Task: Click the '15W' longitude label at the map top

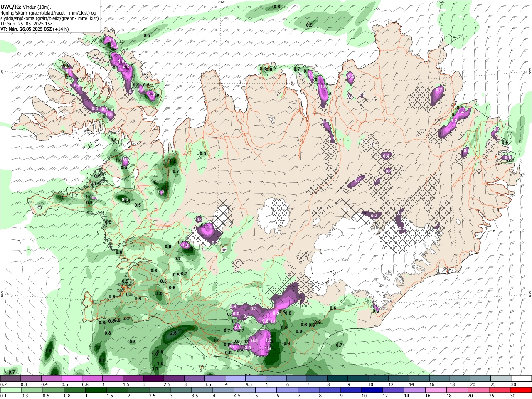Action: tap(440, 2)
